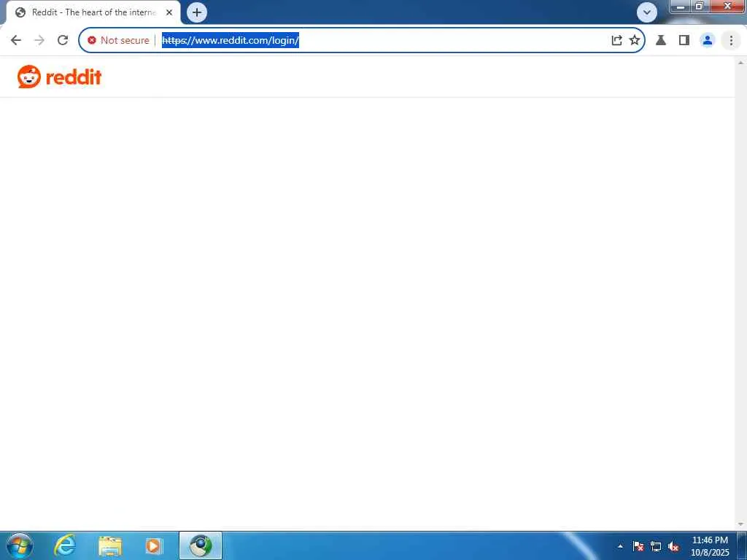
Task: Share this page via share icon
Action: tap(616, 41)
